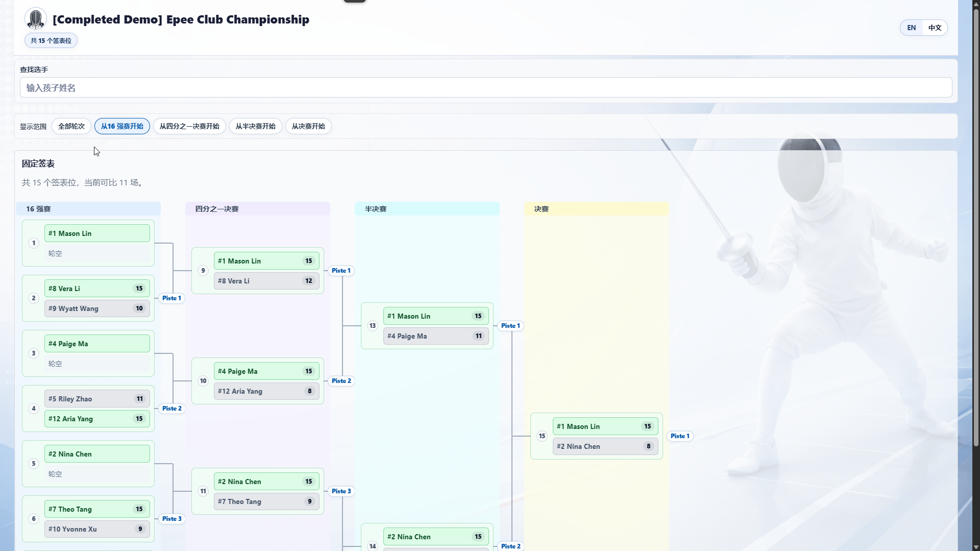Click the 轮空 bye slot in match 5

(x=97, y=474)
